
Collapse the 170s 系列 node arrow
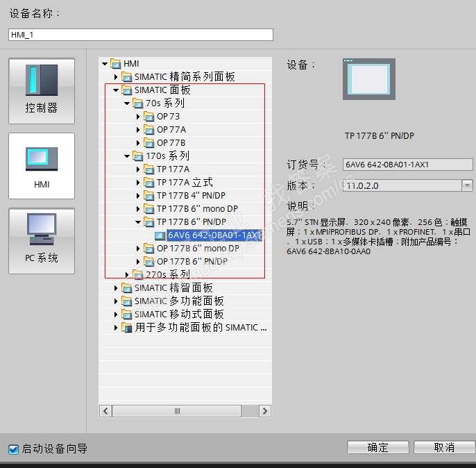tap(127, 156)
